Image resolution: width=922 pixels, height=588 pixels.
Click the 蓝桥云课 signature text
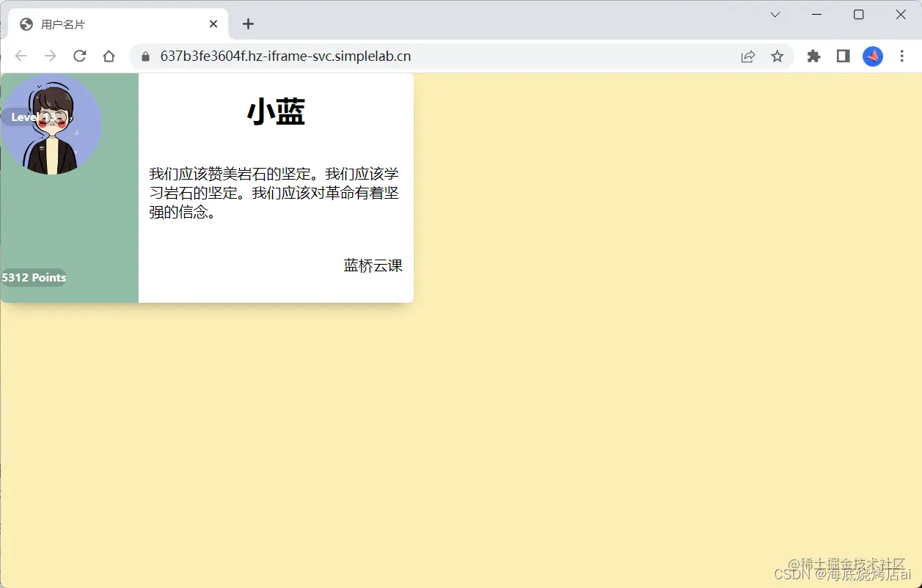pos(372,265)
